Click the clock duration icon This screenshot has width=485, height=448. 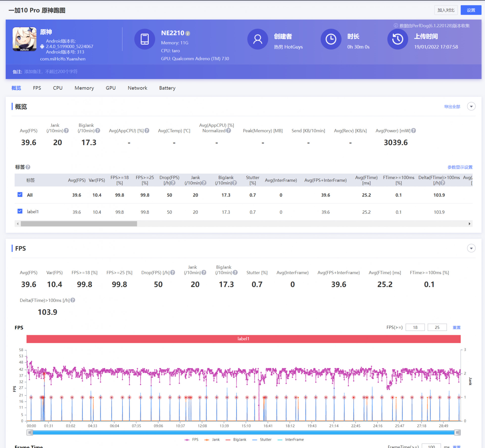331,39
